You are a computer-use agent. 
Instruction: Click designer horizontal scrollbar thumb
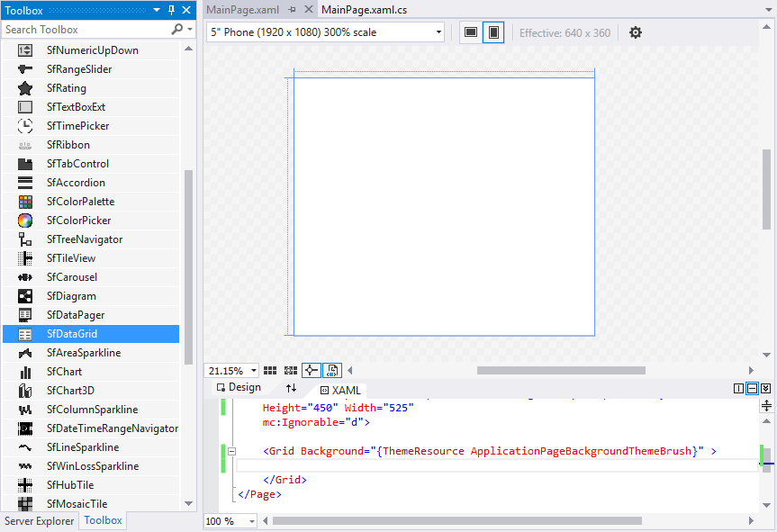click(x=561, y=371)
